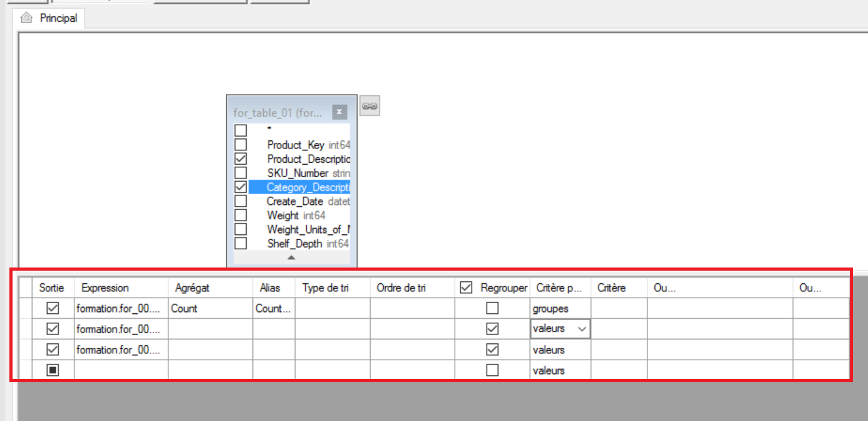Enable Regrouper on the Count row
868x421 pixels.
click(492, 308)
